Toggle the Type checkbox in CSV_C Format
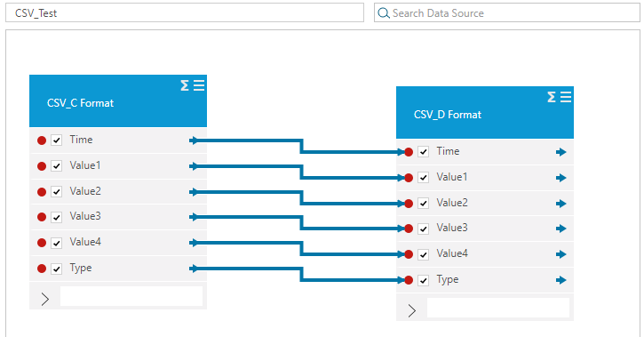Image resolution: width=644 pixels, height=337 pixels. tap(56, 269)
